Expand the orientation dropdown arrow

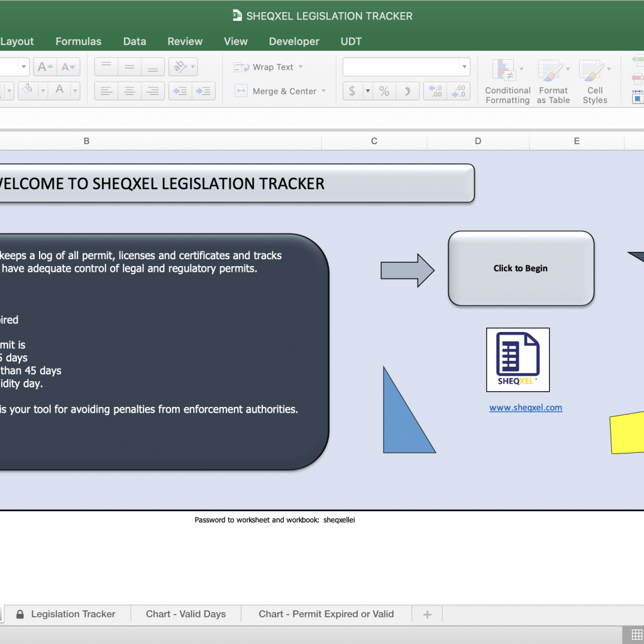[x=192, y=67]
